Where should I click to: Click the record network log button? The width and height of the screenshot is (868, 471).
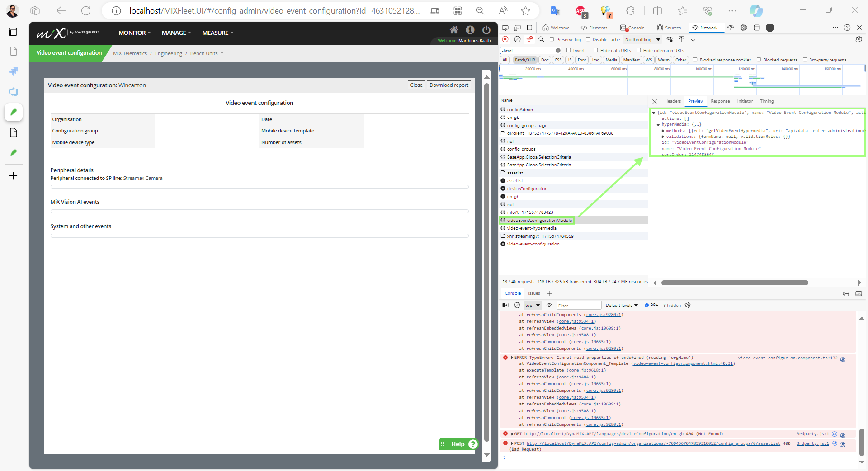[505, 39]
